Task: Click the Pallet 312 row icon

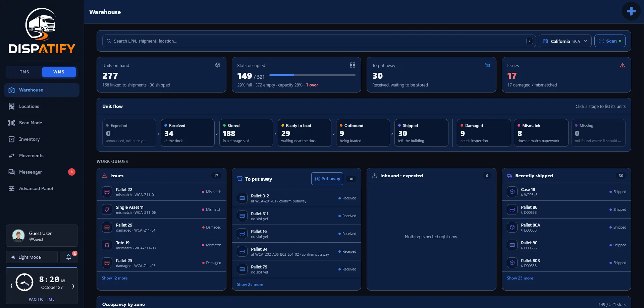Action: tap(242, 198)
